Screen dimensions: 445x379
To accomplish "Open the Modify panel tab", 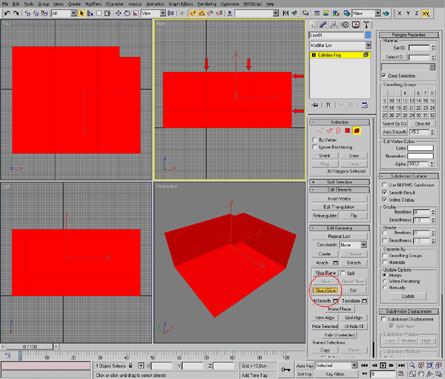I will 323,25.
